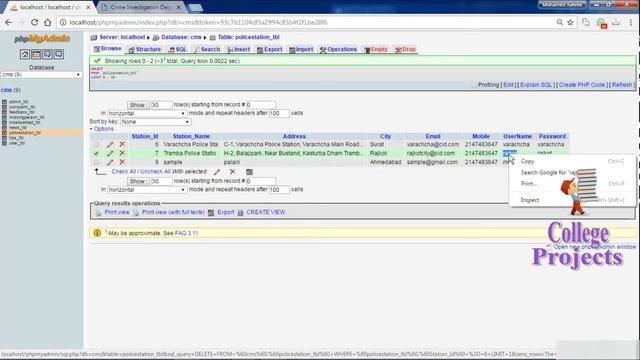The width and height of the screenshot is (640, 360).
Task: Open the Search tab
Action: click(207, 49)
